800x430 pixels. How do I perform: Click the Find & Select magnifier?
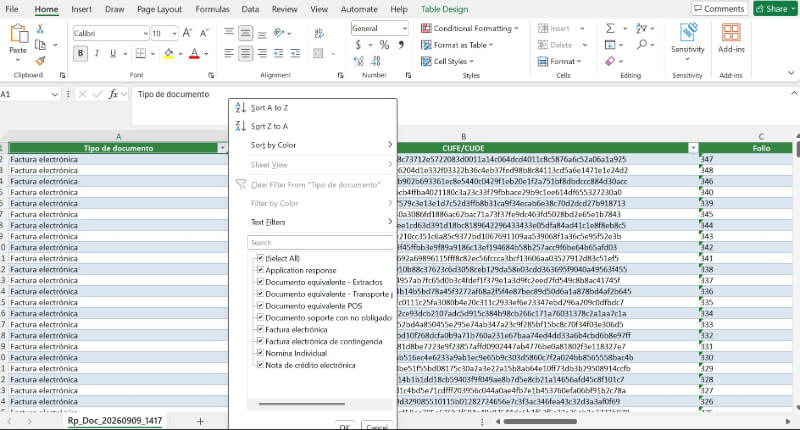pyautogui.click(x=642, y=45)
